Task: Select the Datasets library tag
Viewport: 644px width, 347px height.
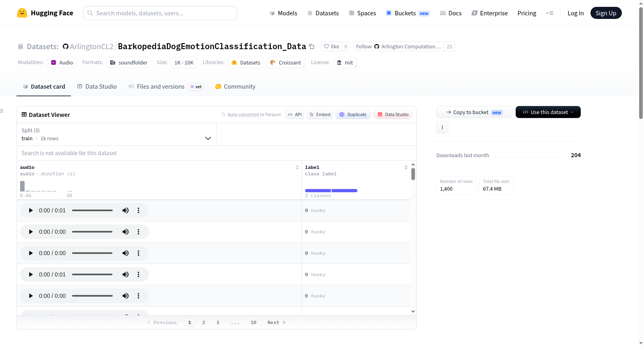Action: [246, 62]
